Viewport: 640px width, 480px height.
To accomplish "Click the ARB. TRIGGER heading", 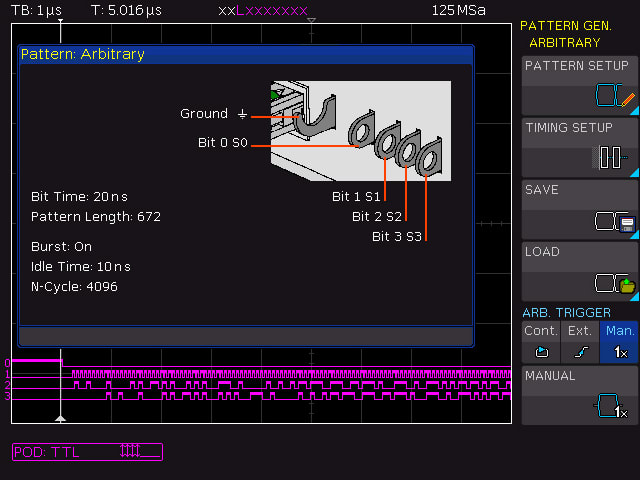I will (x=567, y=313).
